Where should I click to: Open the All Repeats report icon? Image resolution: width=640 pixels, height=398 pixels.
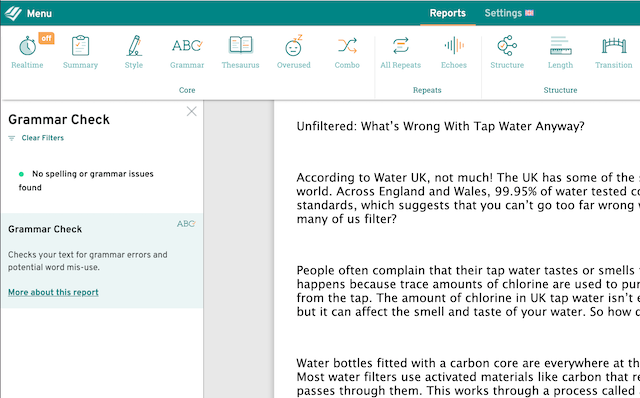coord(400,45)
